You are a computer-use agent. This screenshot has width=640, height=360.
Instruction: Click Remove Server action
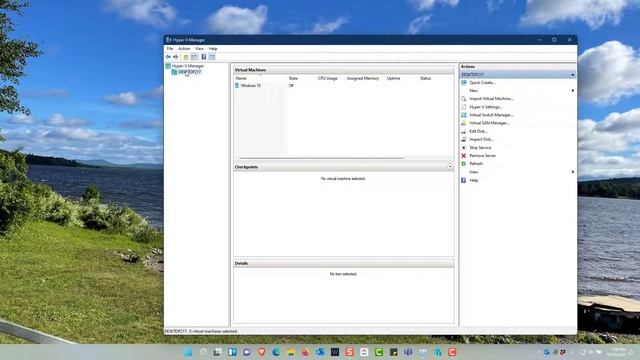point(483,156)
